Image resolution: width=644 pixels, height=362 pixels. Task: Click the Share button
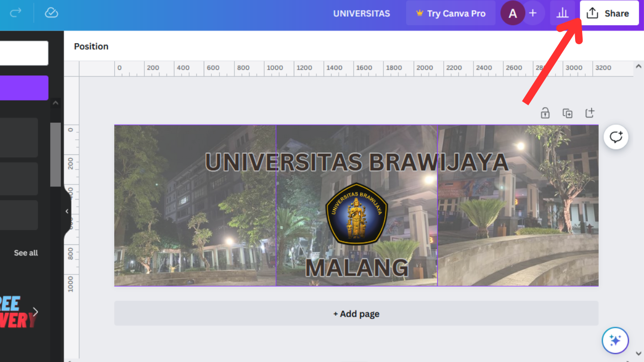(609, 14)
